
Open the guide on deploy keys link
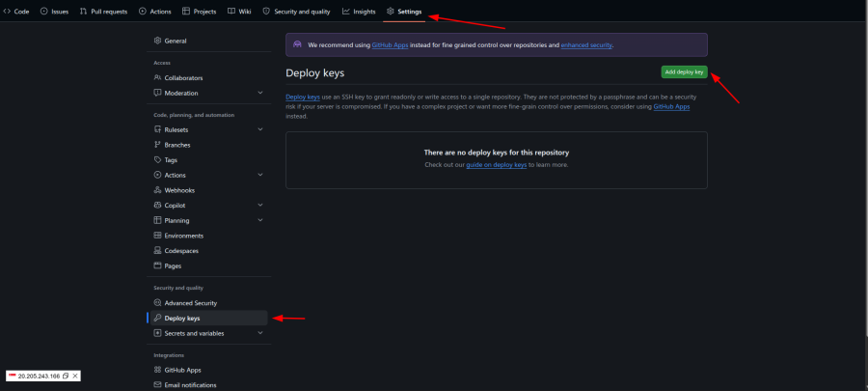click(496, 165)
